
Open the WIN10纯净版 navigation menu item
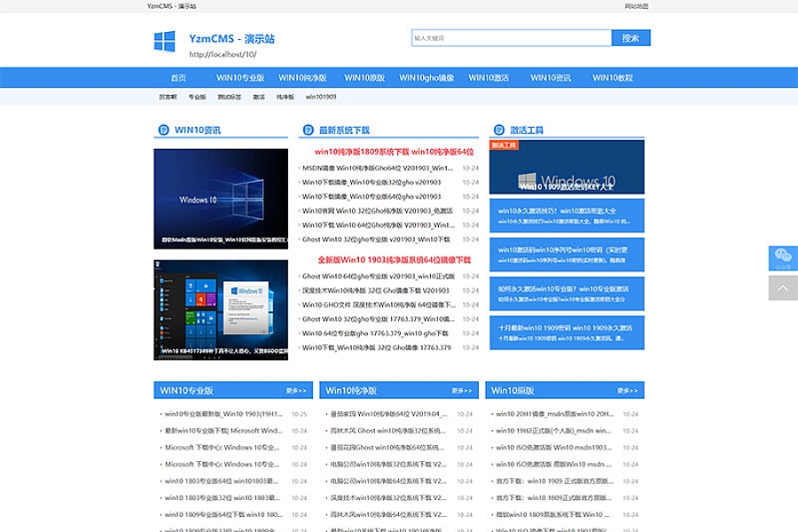302,78
